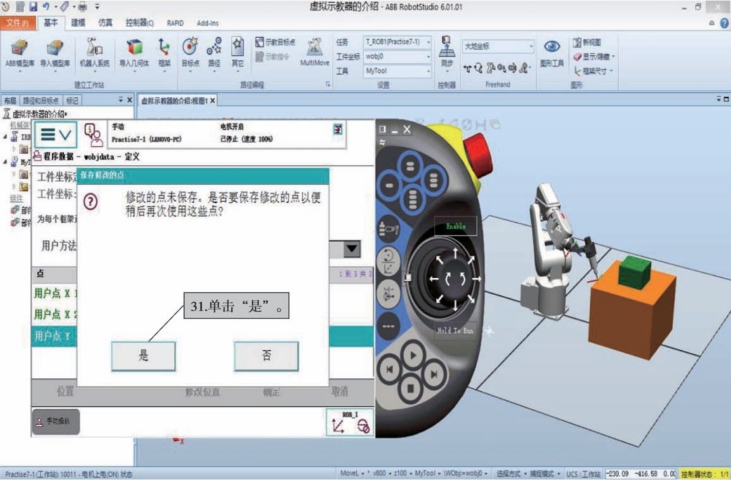Select the 用户点 X 2 row
The height and width of the screenshot is (480, 731).
tap(55, 315)
